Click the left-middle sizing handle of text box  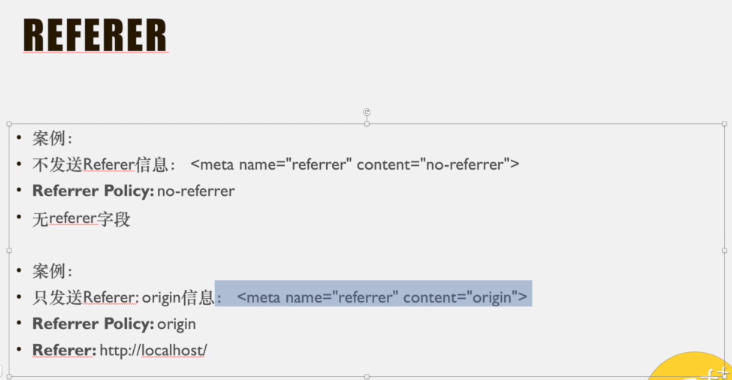click(x=9, y=251)
